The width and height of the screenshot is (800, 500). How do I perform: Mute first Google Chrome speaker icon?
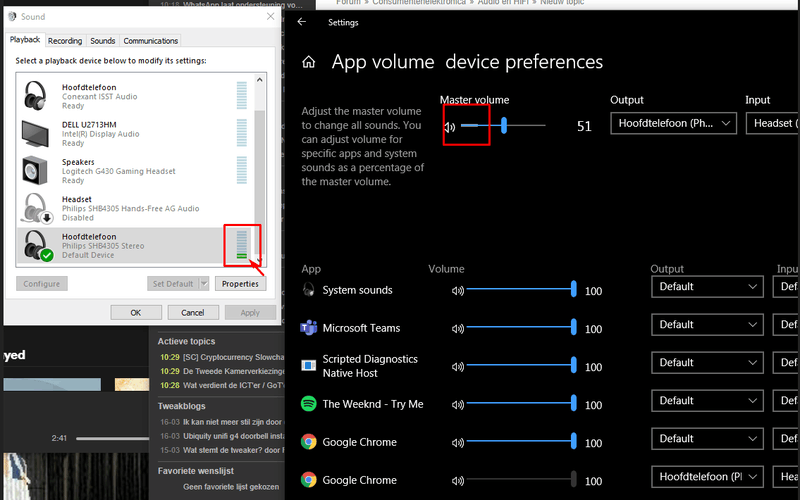458,442
